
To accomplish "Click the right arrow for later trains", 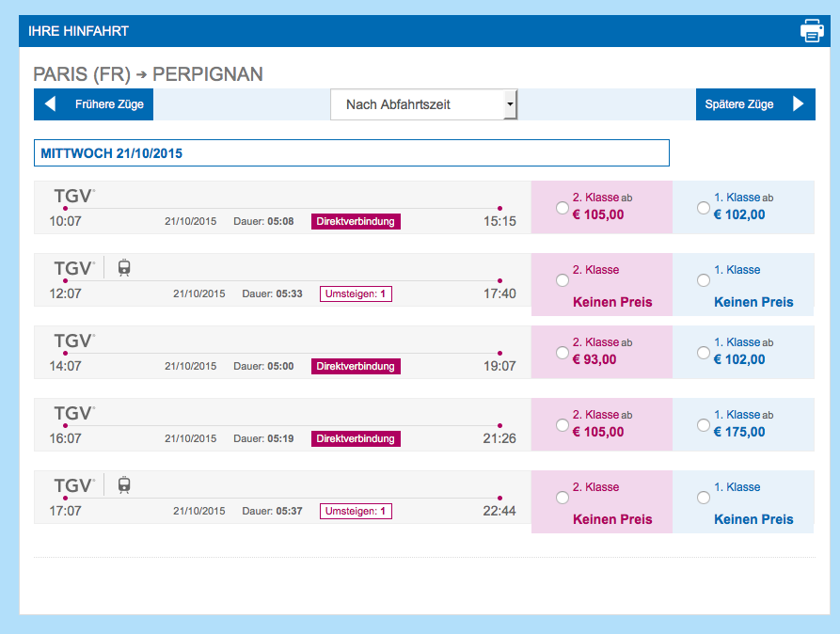I will click(799, 104).
